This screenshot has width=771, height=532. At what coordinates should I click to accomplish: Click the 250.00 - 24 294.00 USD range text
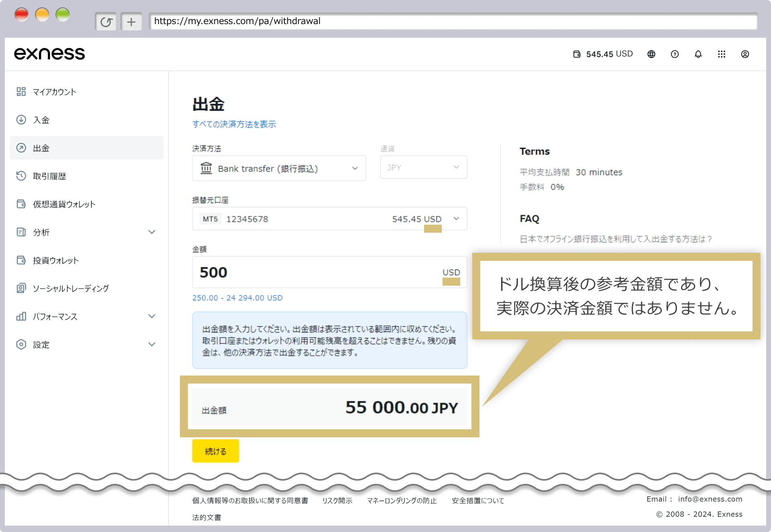237,298
